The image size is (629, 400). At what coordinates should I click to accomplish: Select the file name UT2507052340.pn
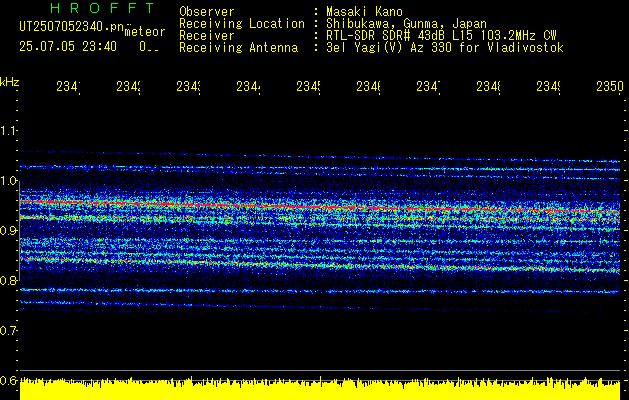click(x=72, y=27)
